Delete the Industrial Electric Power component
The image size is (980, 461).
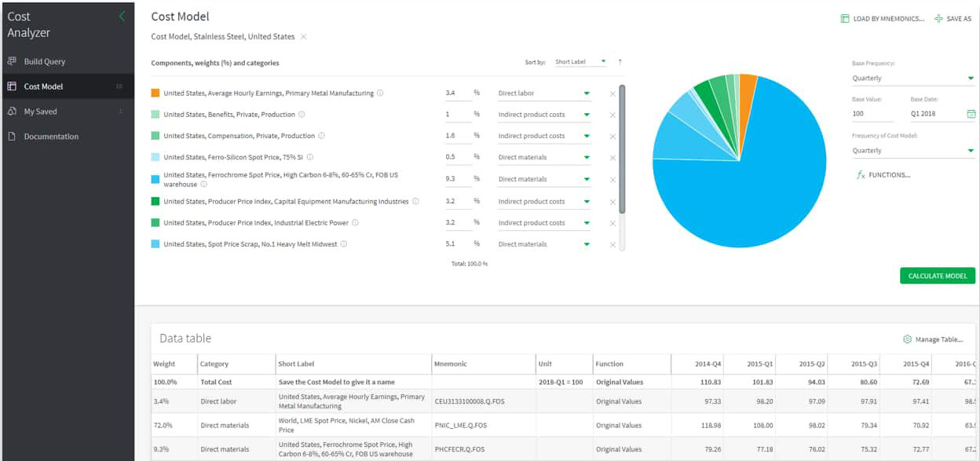pos(612,223)
